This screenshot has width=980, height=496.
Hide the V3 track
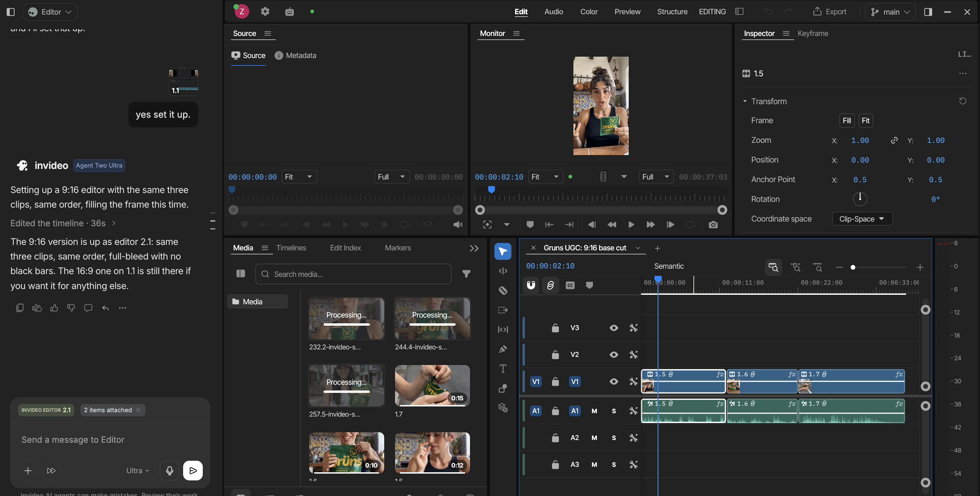click(614, 328)
